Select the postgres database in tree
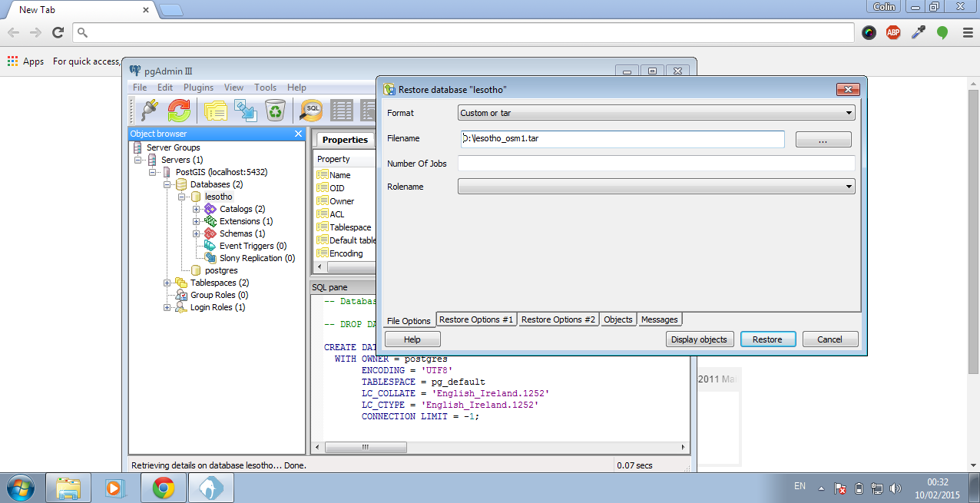Image resolution: width=980 pixels, height=503 pixels. point(221,270)
